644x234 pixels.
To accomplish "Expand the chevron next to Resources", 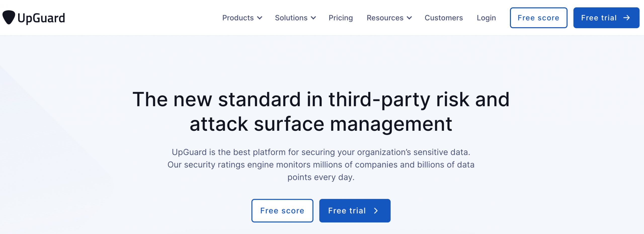I will pos(409,18).
